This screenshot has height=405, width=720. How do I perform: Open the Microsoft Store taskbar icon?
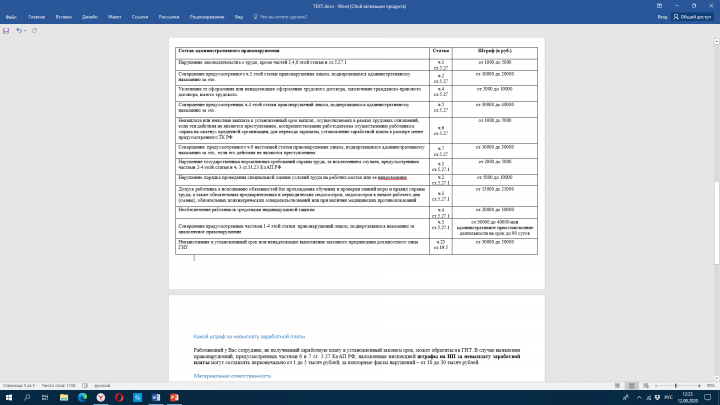pos(137,398)
